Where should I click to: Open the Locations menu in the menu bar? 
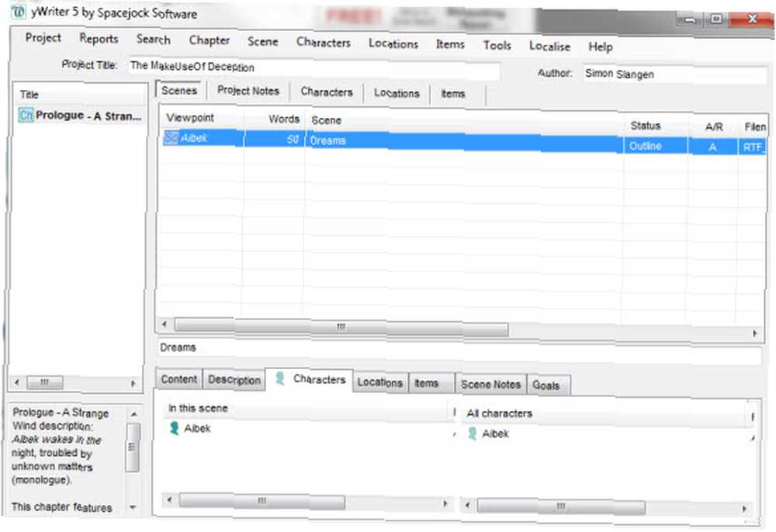pyautogui.click(x=393, y=43)
